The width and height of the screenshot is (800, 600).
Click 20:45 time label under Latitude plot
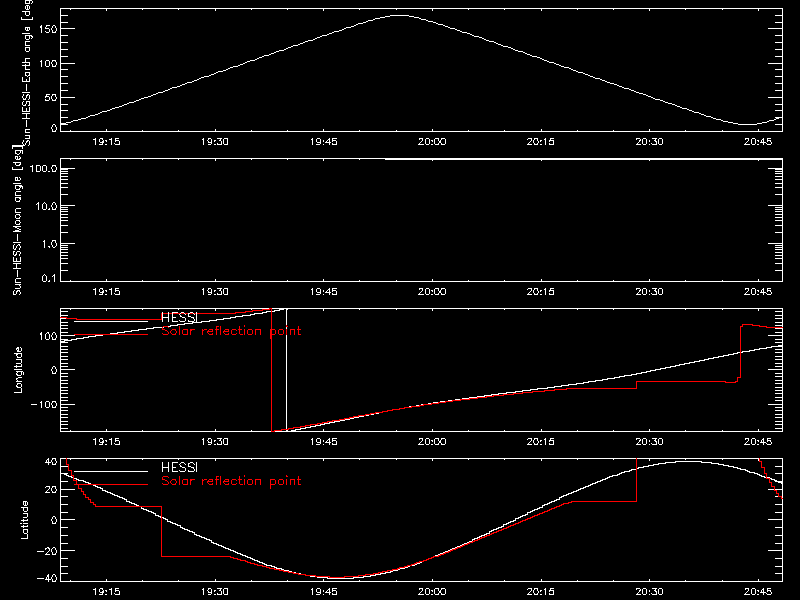coord(758,591)
